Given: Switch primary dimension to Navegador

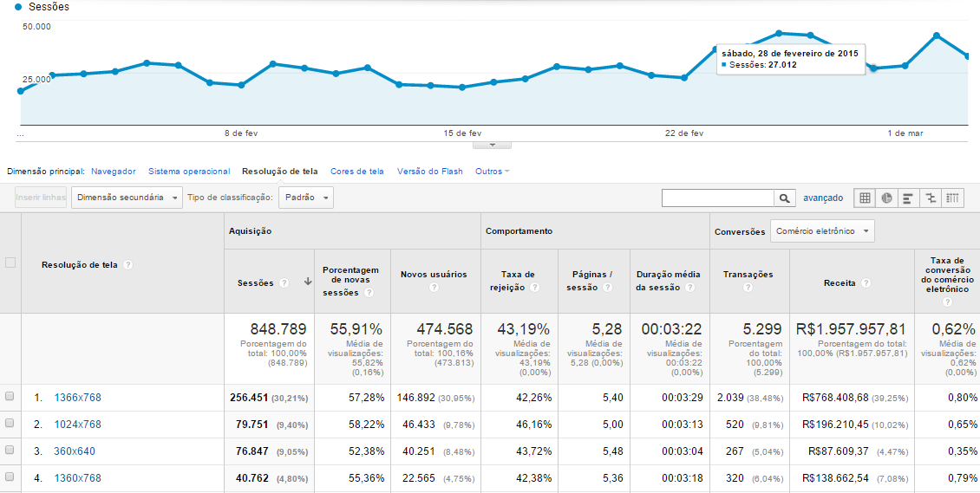Looking at the screenshot, I should point(114,172).
